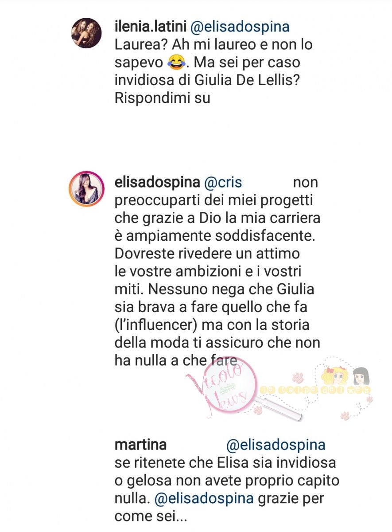Tap the martina username
Viewport: 392px width, 532px height.
[140, 444]
